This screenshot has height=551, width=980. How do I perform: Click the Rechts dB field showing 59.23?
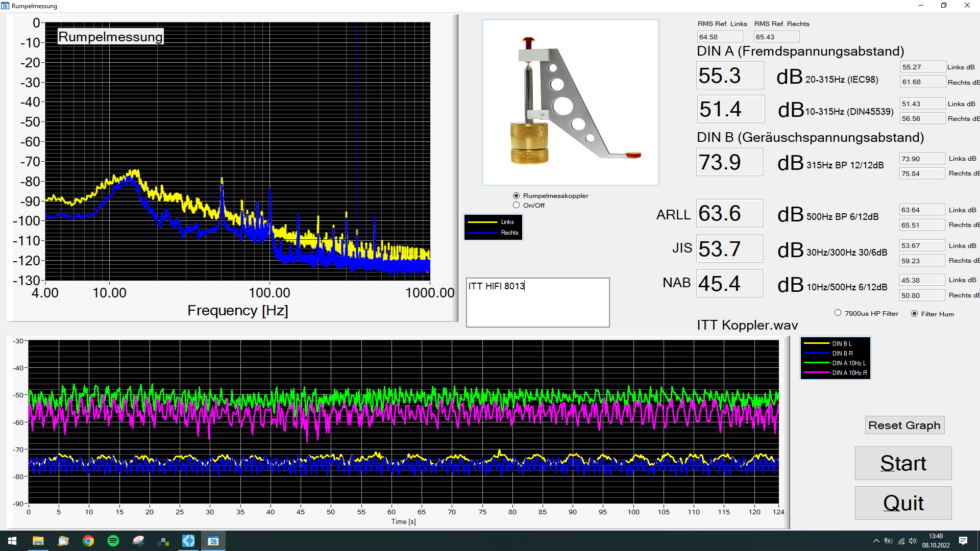(x=922, y=261)
